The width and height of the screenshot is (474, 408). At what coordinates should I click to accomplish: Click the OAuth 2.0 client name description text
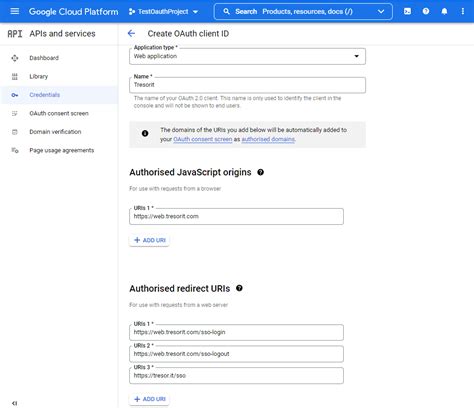237,102
